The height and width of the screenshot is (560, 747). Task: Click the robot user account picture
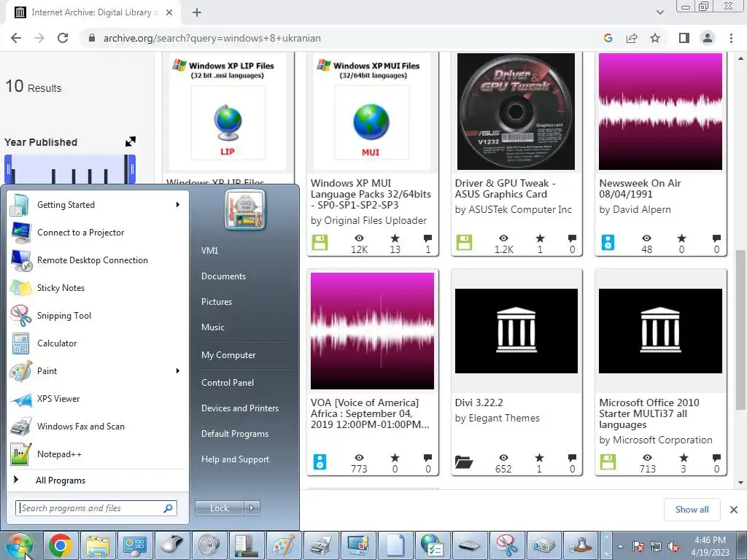click(x=245, y=209)
